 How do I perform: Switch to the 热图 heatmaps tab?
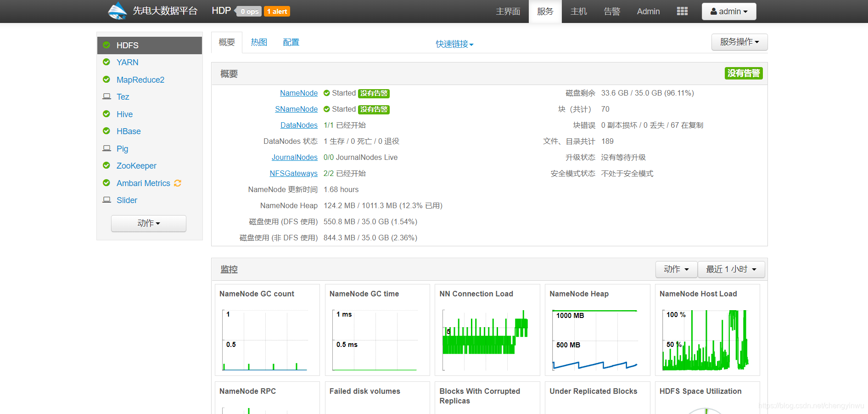click(259, 42)
